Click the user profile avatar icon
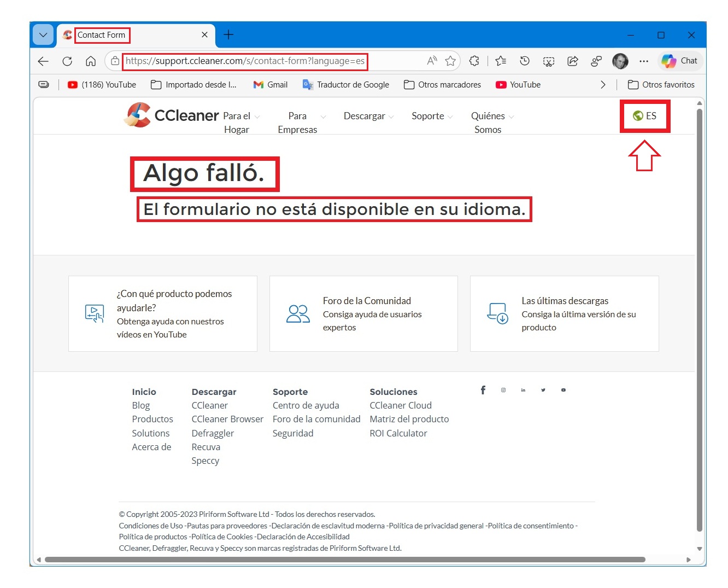Viewport: 728px width, 588px height. (620, 61)
